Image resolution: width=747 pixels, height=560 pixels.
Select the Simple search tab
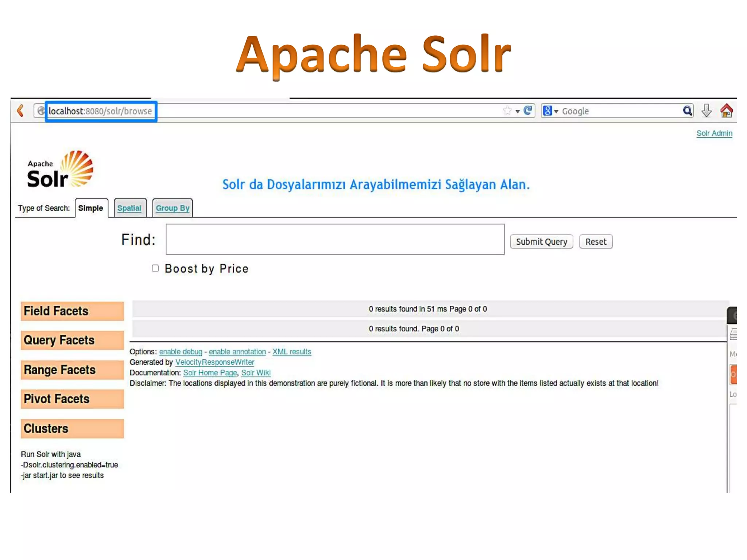pyautogui.click(x=91, y=208)
